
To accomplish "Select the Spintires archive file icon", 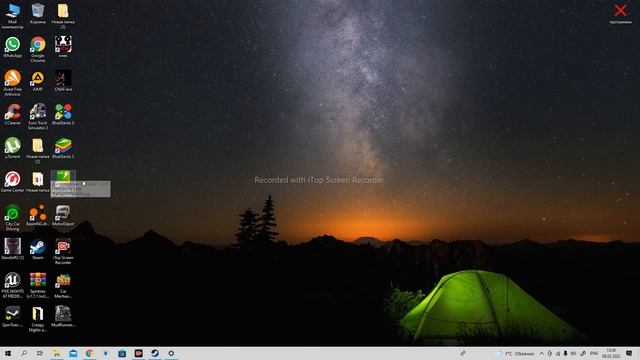I will 38,285.
